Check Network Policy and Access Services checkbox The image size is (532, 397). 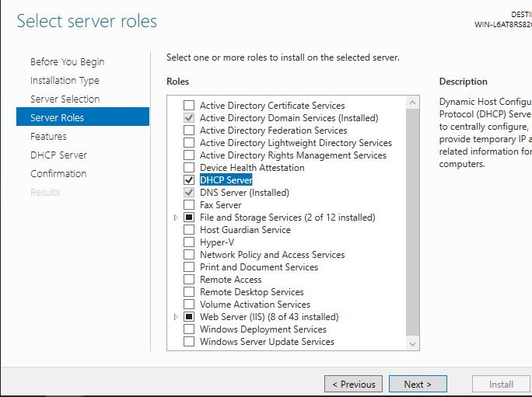pyautogui.click(x=189, y=255)
